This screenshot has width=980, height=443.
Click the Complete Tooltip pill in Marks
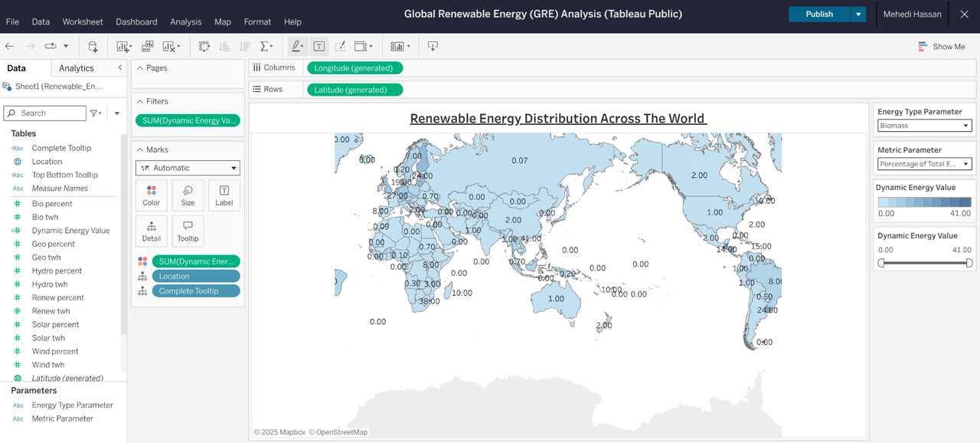tap(196, 291)
